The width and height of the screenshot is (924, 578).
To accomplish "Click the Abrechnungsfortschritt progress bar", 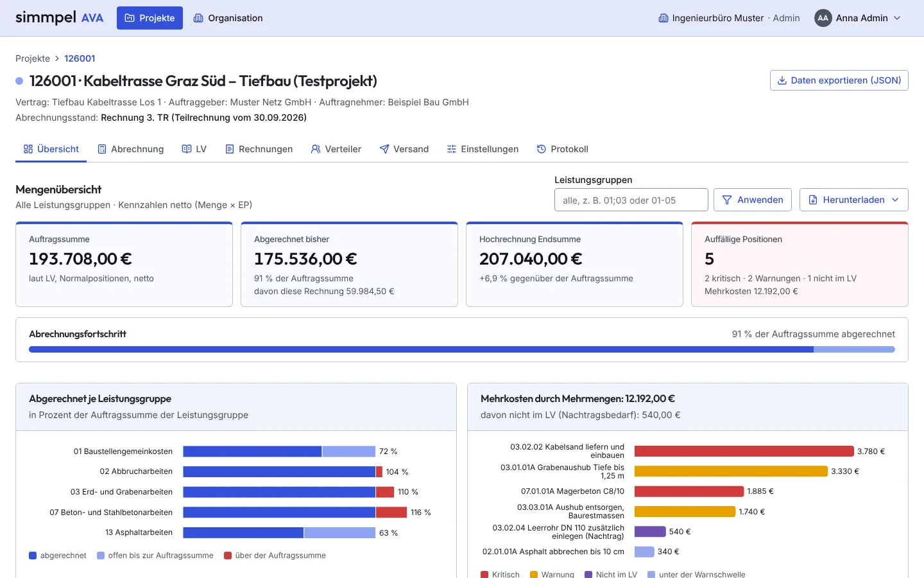I will (462, 349).
